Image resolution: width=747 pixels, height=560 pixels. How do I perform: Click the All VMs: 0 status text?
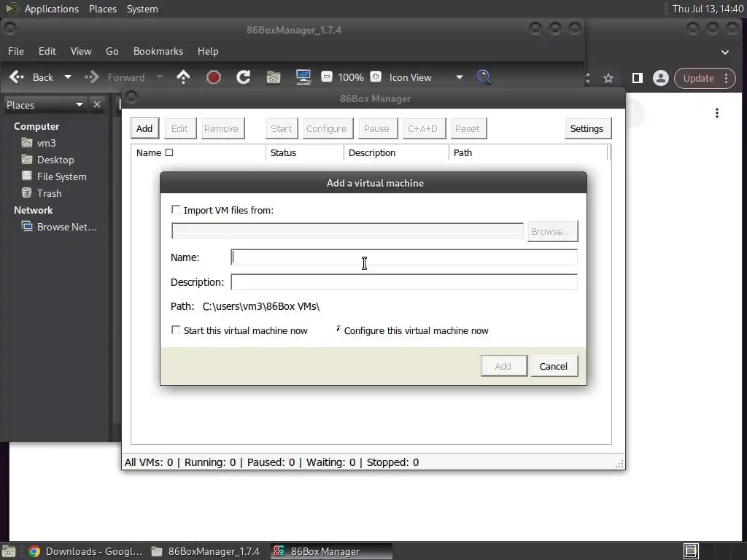(149, 462)
